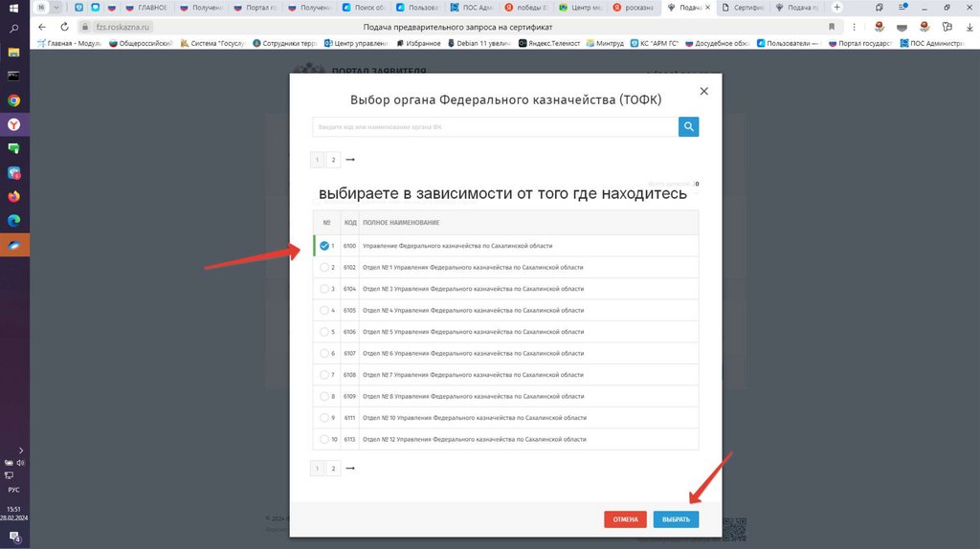Image resolution: width=980 pixels, height=549 pixels.
Task: Open Общероссийский bookmark
Action: click(141, 43)
